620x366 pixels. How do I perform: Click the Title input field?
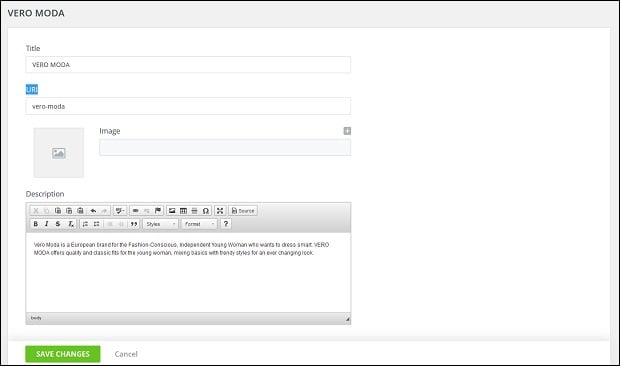188,65
